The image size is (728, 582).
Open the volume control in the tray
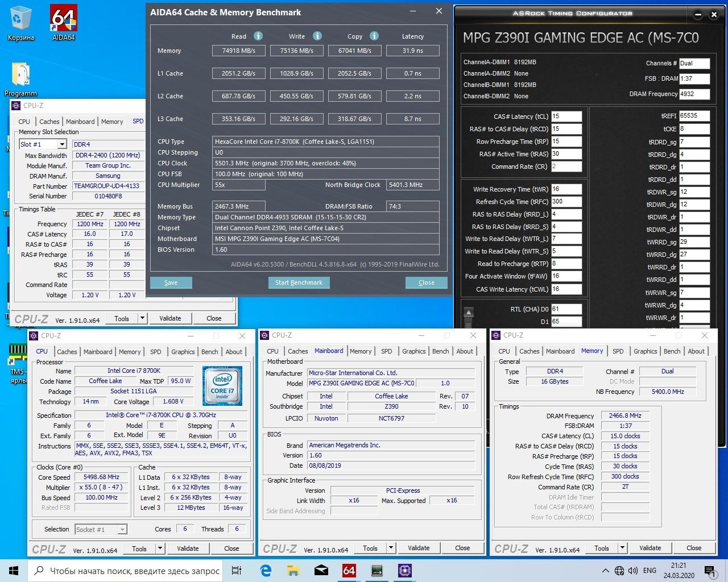[x=632, y=571]
